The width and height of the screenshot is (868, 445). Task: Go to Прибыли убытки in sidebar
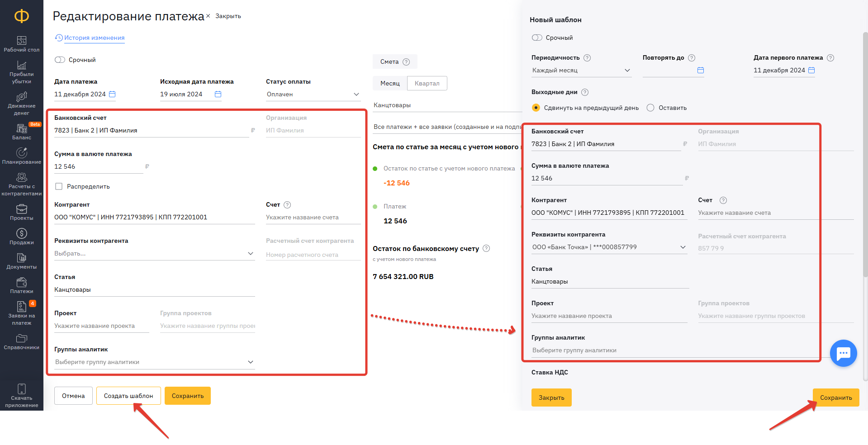21,72
